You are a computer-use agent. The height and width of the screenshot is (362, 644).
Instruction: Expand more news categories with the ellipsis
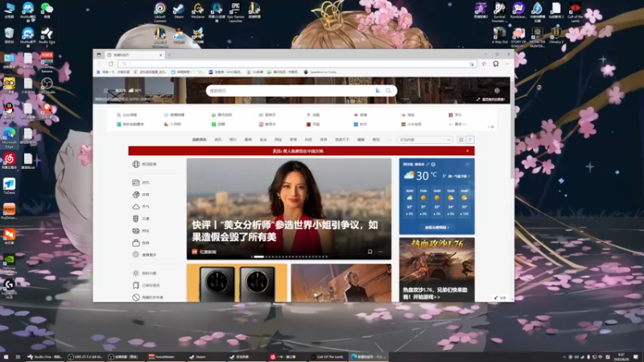click(x=389, y=140)
